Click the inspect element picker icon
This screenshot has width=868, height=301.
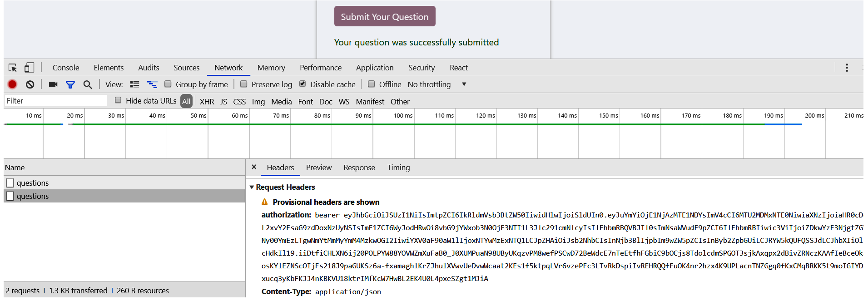(13, 68)
